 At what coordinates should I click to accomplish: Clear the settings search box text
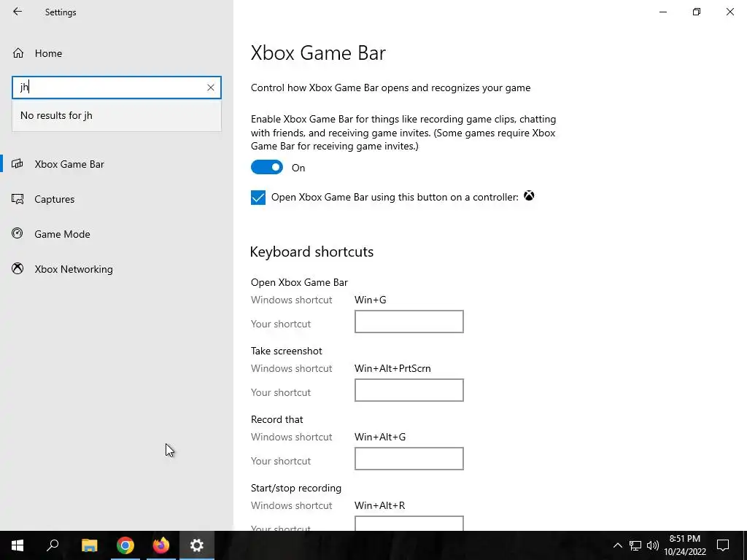[211, 87]
